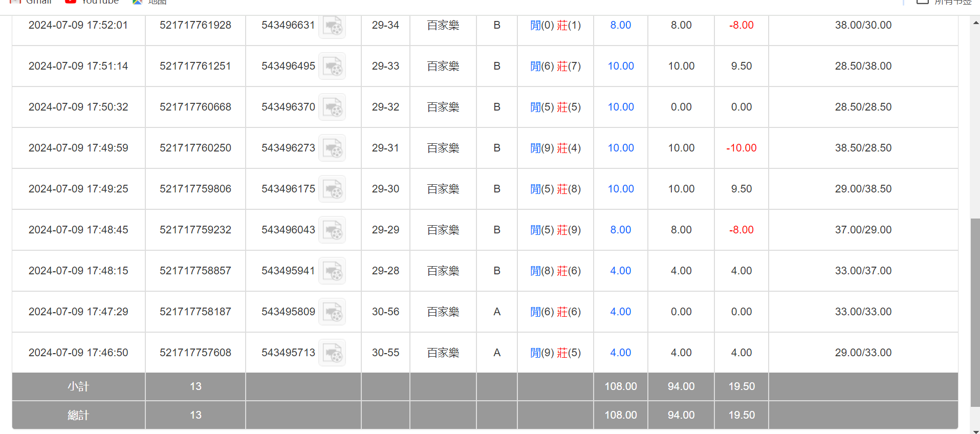Click video icon beside 543496175
The image size is (980, 434).
[332, 189]
